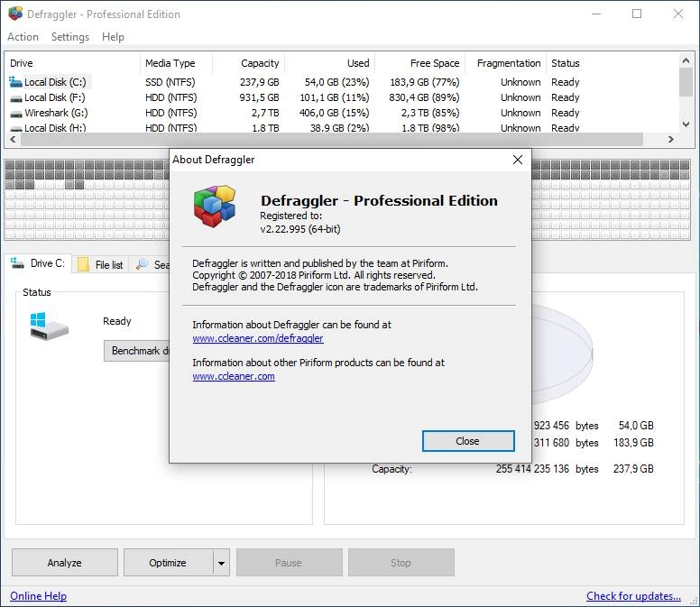Viewport: 700px width, 607px height.
Task: Click the Close button in About dialog
Action: click(x=468, y=441)
